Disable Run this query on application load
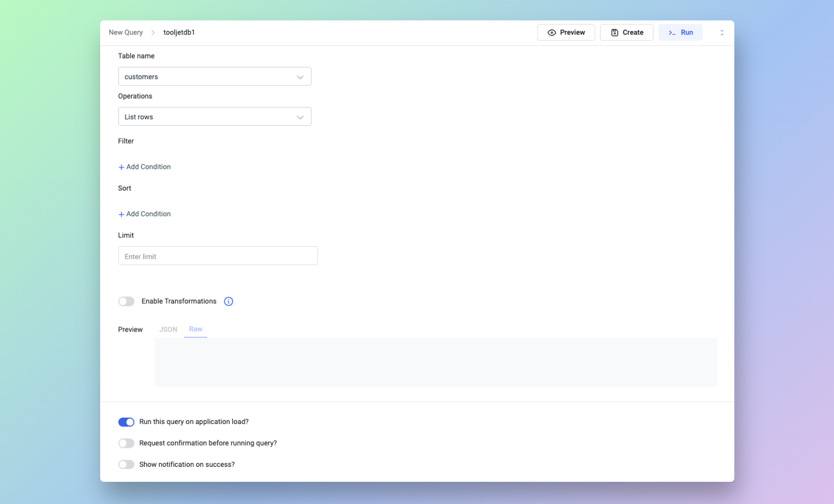 coord(126,422)
